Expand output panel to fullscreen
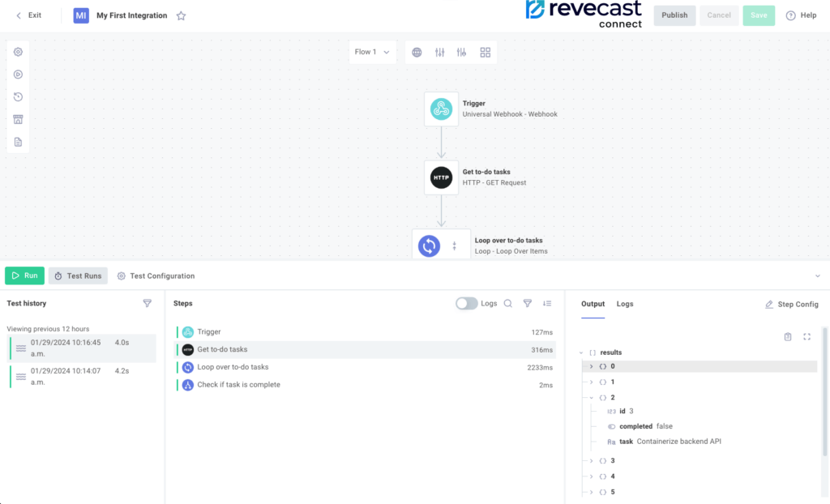The width and height of the screenshot is (830, 504). click(x=806, y=336)
